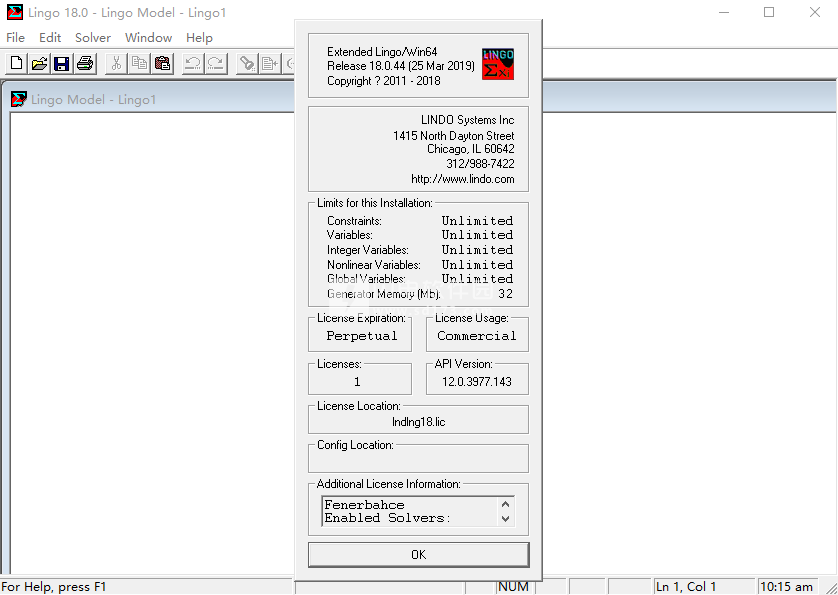Click the Paste clipboard icon
This screenshot has height=595, width=838.
[x=162, y=64]
